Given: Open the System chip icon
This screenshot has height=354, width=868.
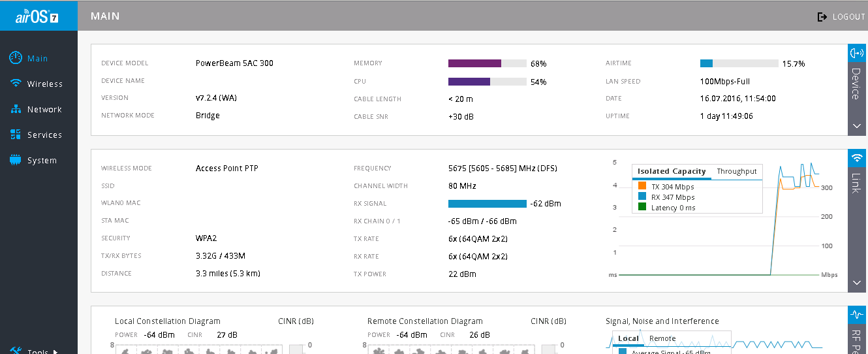Looking at the screenshot, I should pyautogui.click(x=16, y=160).
